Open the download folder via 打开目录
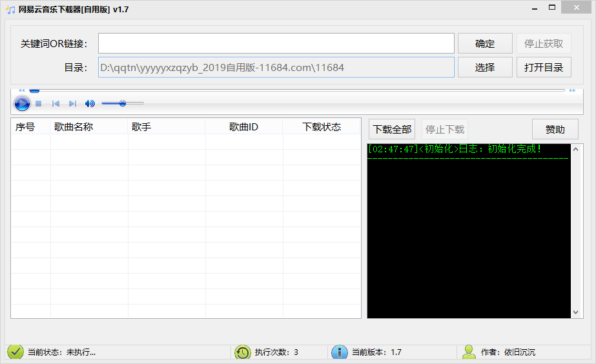The image size is (596, 364). [x=544, y=67]
